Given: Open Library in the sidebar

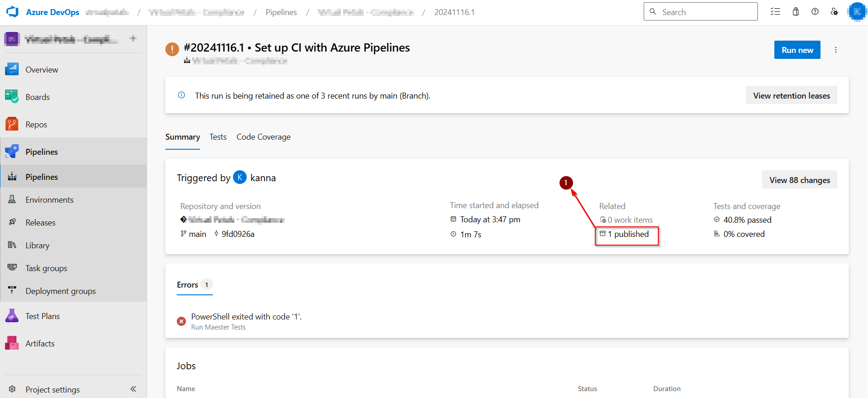Looking at the screenshot, I should click(37, 245).
